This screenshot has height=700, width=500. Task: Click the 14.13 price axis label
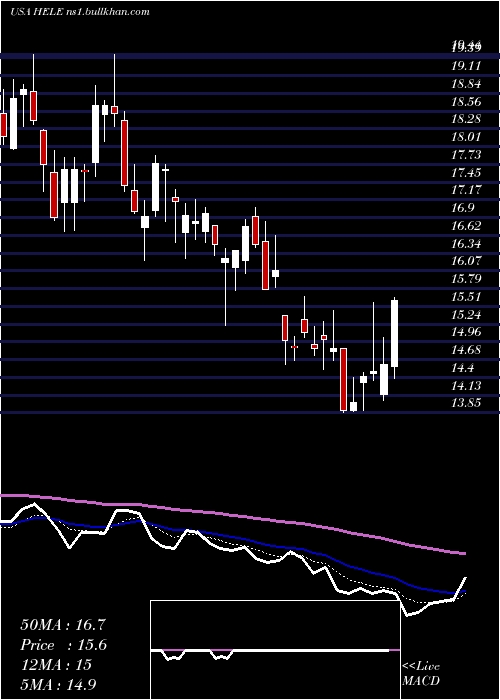click(x=466, y=385)
